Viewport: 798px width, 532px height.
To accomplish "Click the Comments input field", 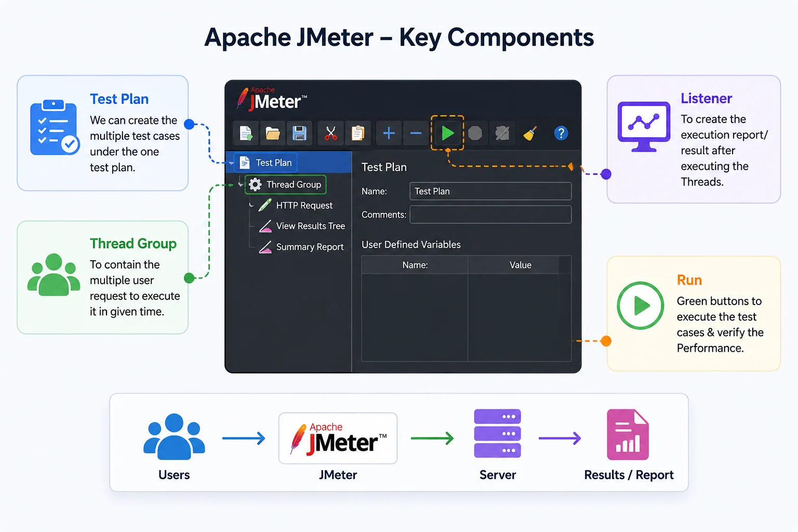I will coord(490,215).
